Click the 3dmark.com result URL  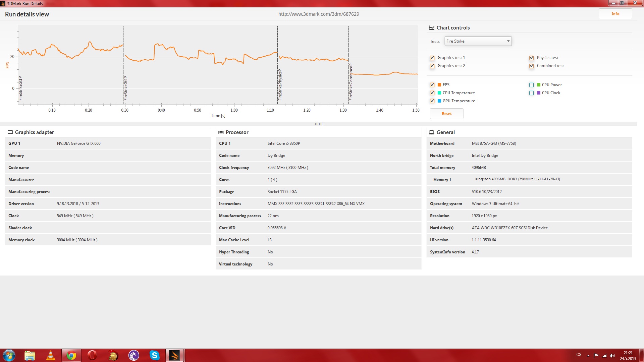click(x=319, y=14)
